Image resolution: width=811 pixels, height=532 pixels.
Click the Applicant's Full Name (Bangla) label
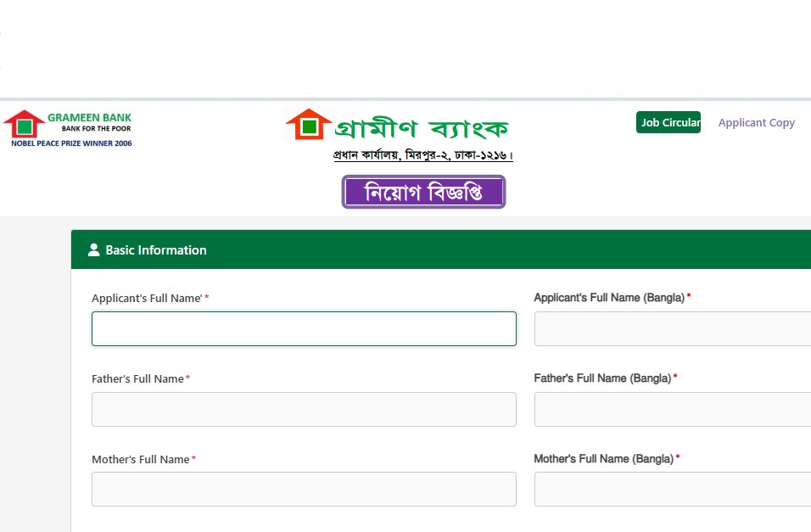click(609, 298)
